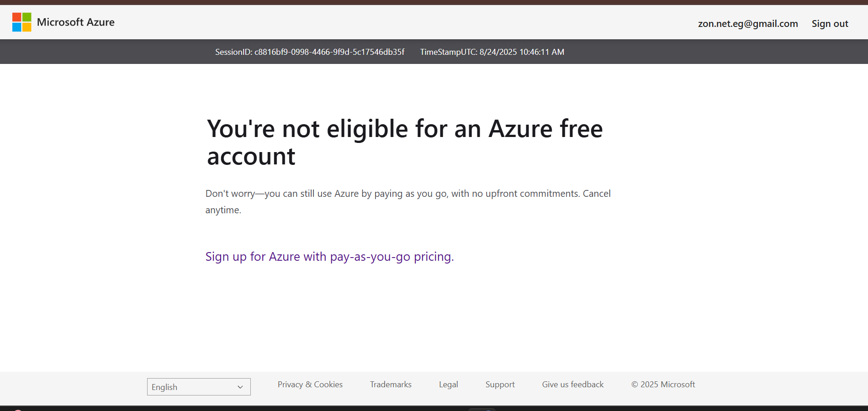Click the language dropdown chevron arrow
This screenshot has width=868, height=411.
coord(240,387)
